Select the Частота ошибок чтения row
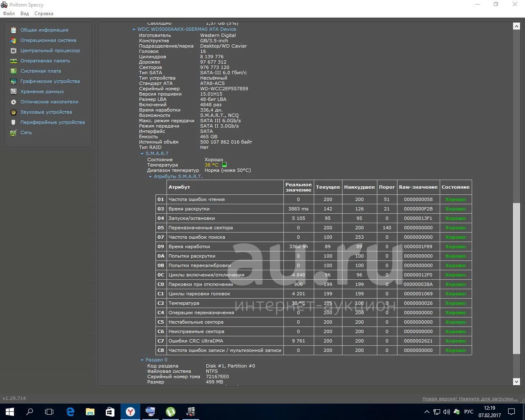This screenshot has width=525, height=420. (x=314, y=199)
